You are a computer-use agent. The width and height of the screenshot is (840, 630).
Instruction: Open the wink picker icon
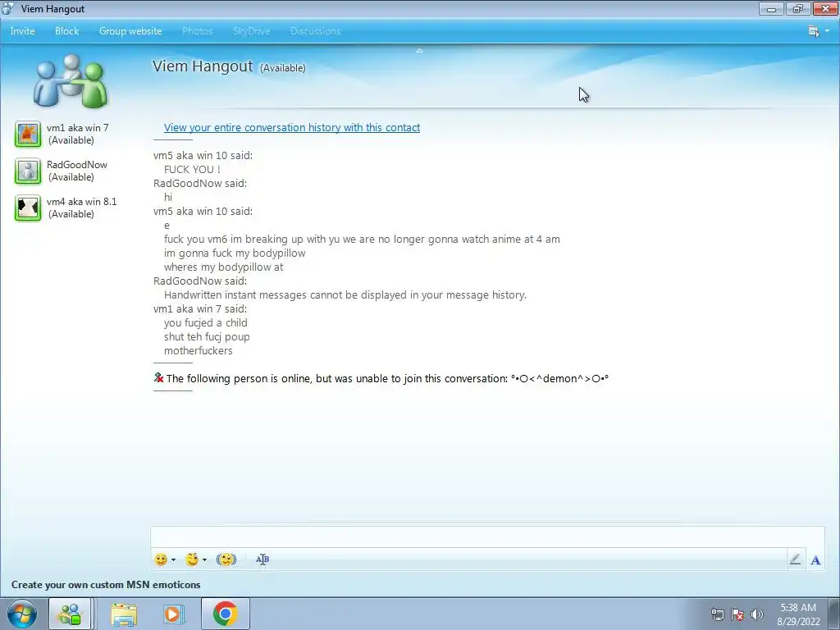[192, 559]
